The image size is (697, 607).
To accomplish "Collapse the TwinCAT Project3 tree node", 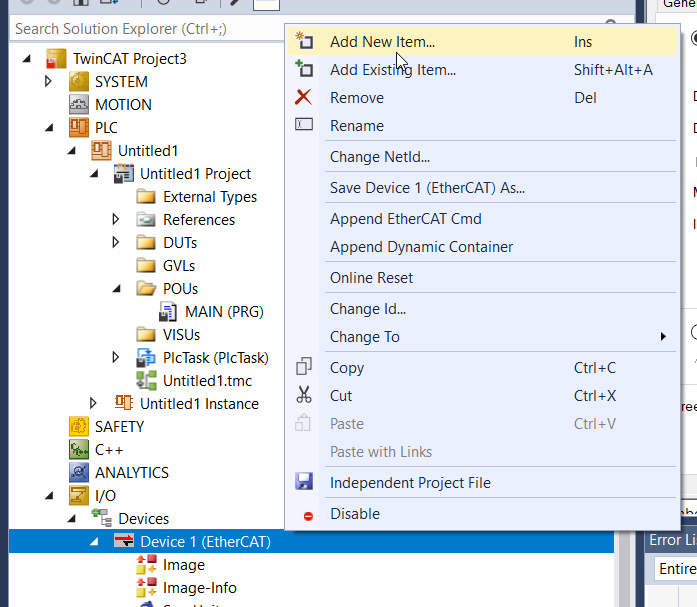I will 27,59.
